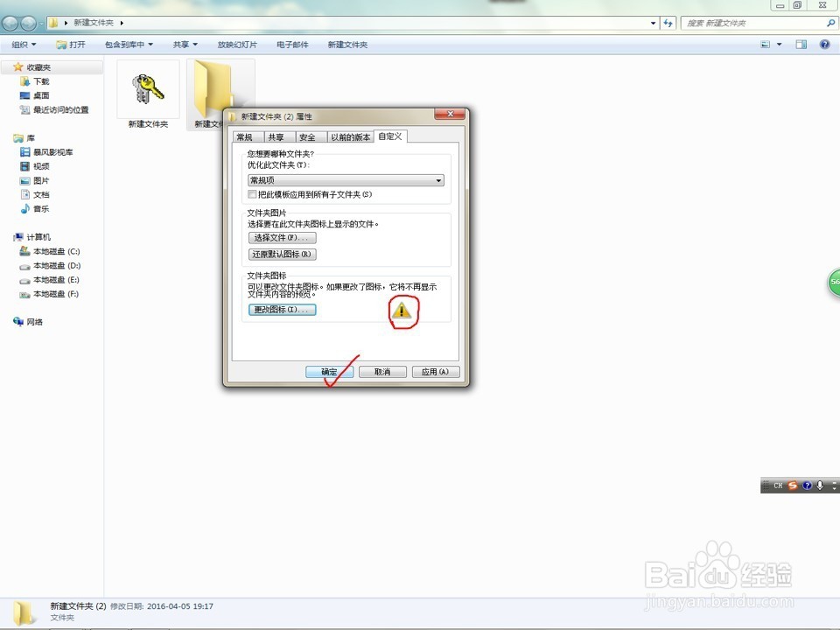Open the help question mark icon

pyautogui.click(x=824, y=45)
